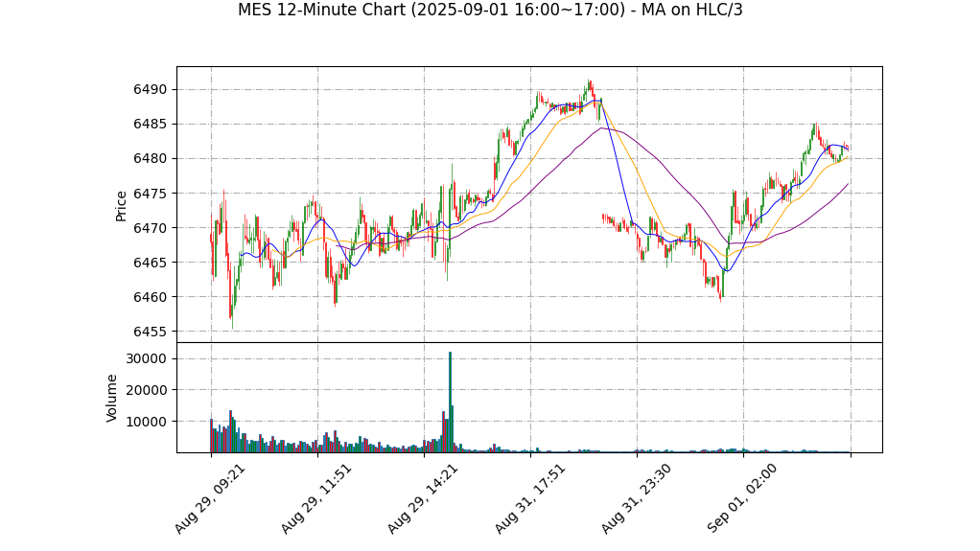Click the 6480 price axis label
The image size is (980, 551).
[x=151, y=159]
